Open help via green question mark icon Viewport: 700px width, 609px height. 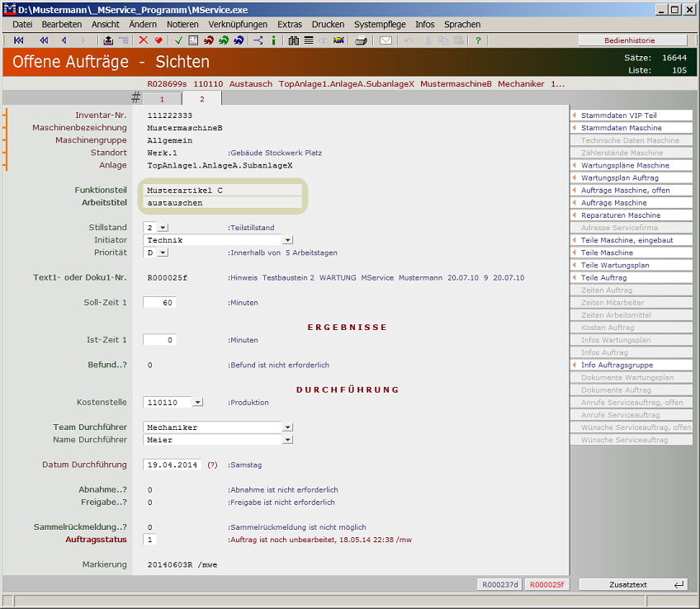click(x=478, y=40)
